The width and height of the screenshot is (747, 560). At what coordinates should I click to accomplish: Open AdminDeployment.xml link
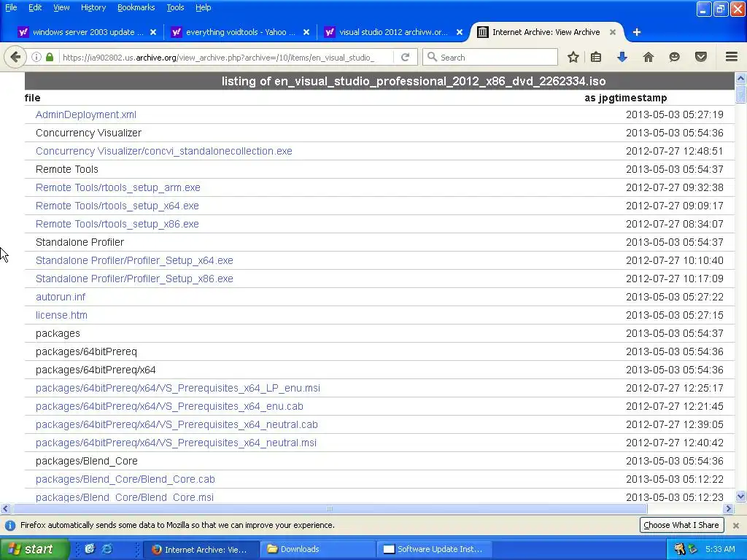point(86,114)
